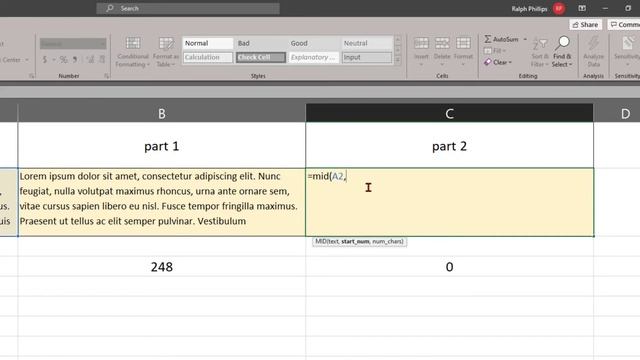Apply Comma Style format
The width and height of the screenshot is (640, 360).
[x=75, y=60]
